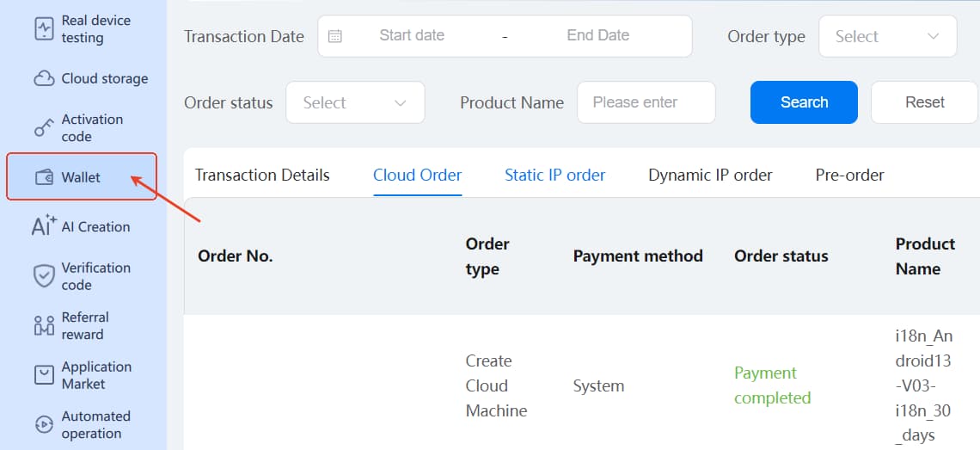Image resolution: width=980 pixels, height=450 pixels.
Task: Select the Wallet icon in sidebar
Action: (x=44, y=177)
